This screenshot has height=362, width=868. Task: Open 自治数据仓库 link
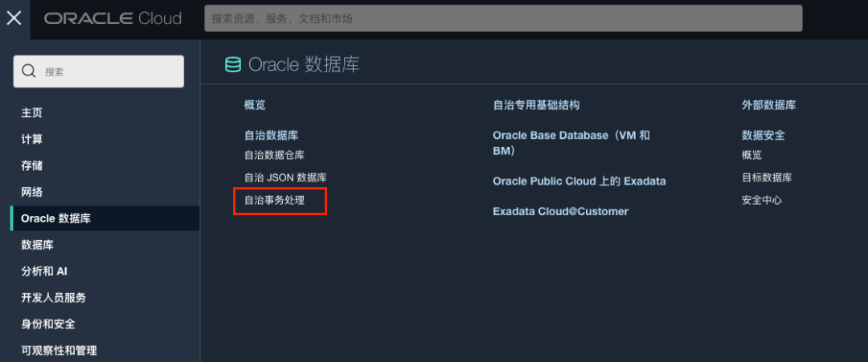tap(275, 155)
